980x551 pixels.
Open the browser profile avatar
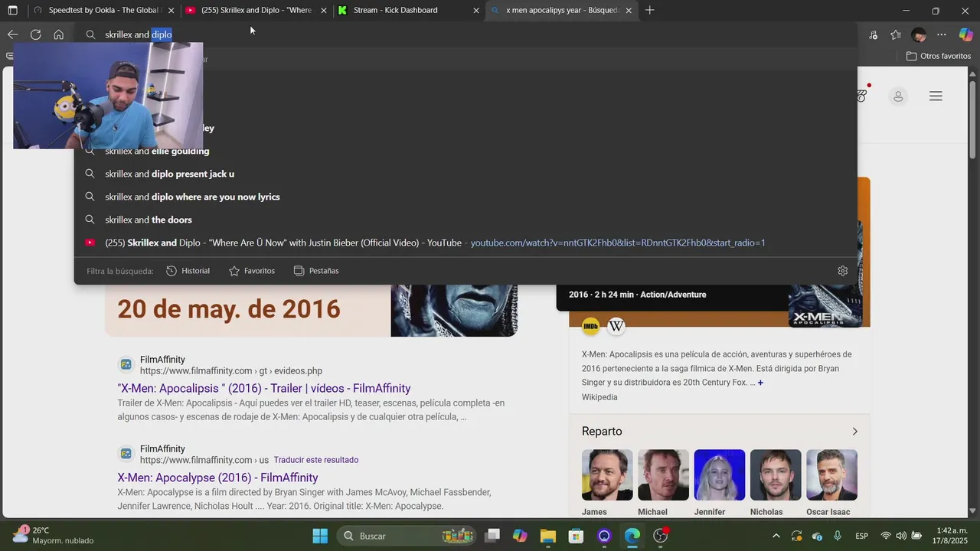pos(919,34)
